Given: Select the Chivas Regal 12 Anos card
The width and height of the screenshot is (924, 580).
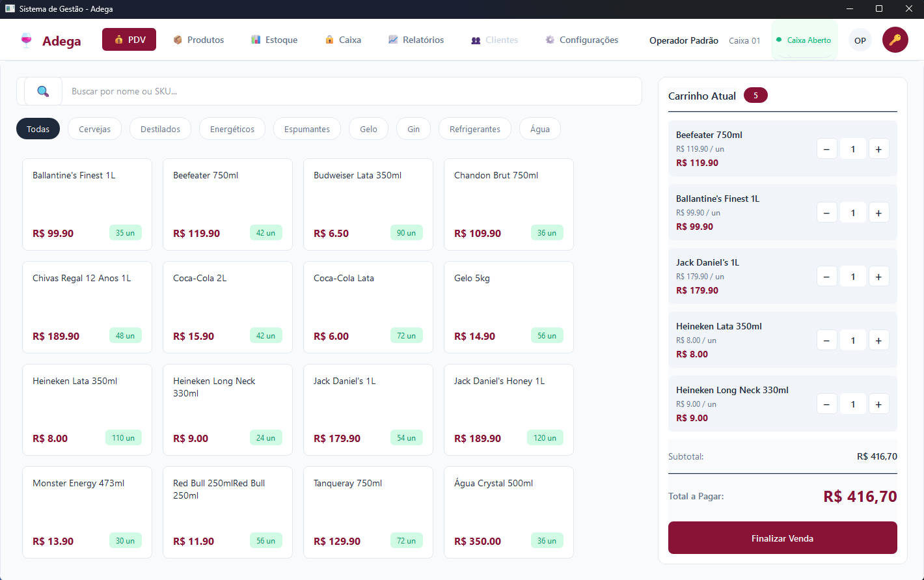Looking at the screenshot, I should click(x=87, y=307).
